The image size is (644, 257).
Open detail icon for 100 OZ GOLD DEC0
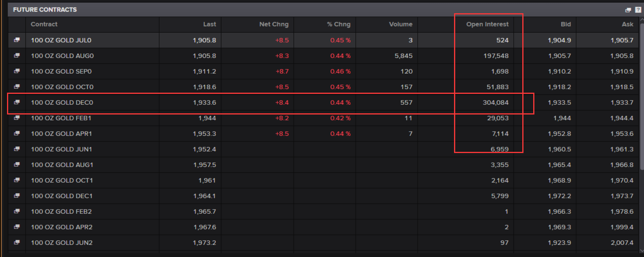pos(17,102)
